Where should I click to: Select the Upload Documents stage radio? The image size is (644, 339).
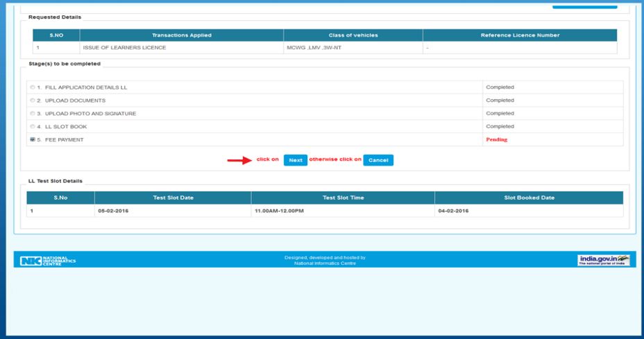coord(33,101)
